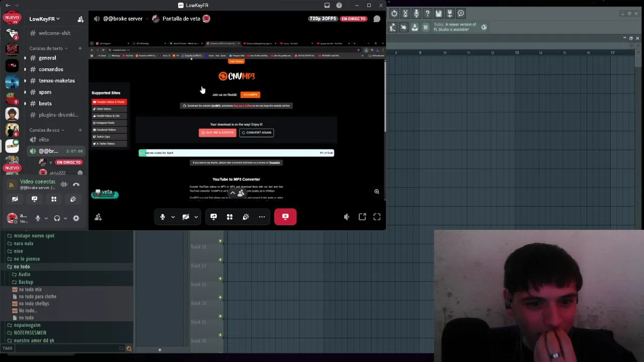Open Discord user settings gear

76,218
